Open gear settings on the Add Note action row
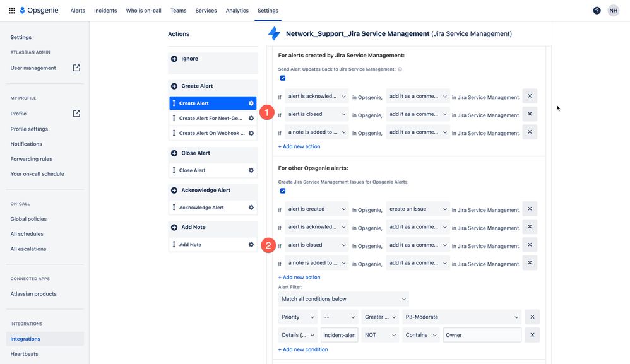 (x=251, y=244)
